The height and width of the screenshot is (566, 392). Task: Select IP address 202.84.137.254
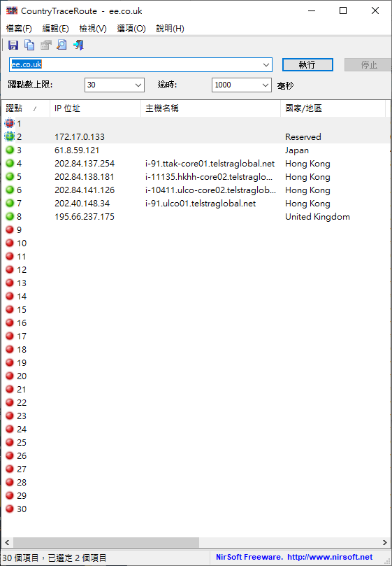coord(85,164)
